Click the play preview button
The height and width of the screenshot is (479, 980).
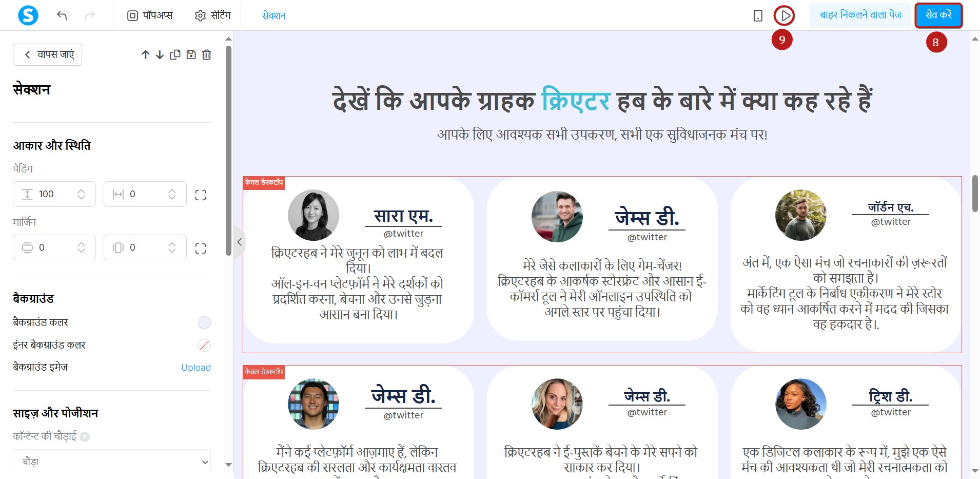tap(784, 15)
